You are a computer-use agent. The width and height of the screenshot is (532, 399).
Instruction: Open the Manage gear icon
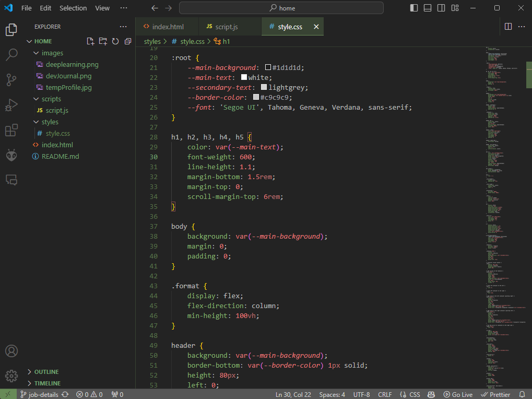pos(11,375)
